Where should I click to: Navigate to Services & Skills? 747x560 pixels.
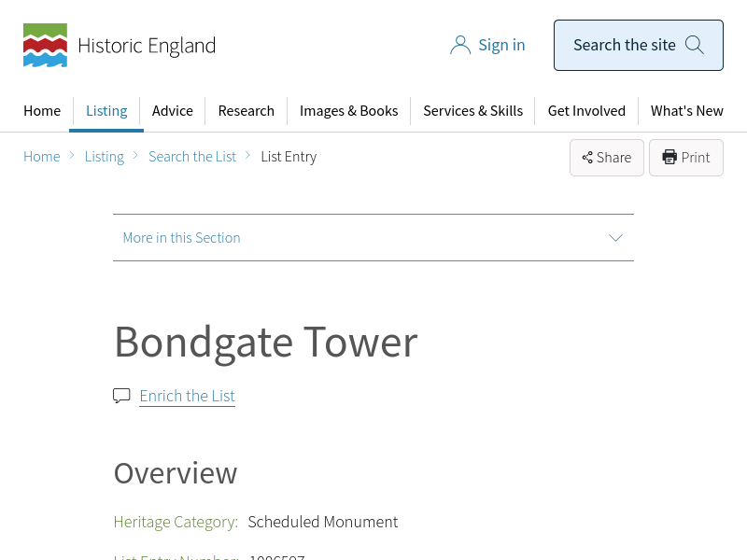pos(472,111)
